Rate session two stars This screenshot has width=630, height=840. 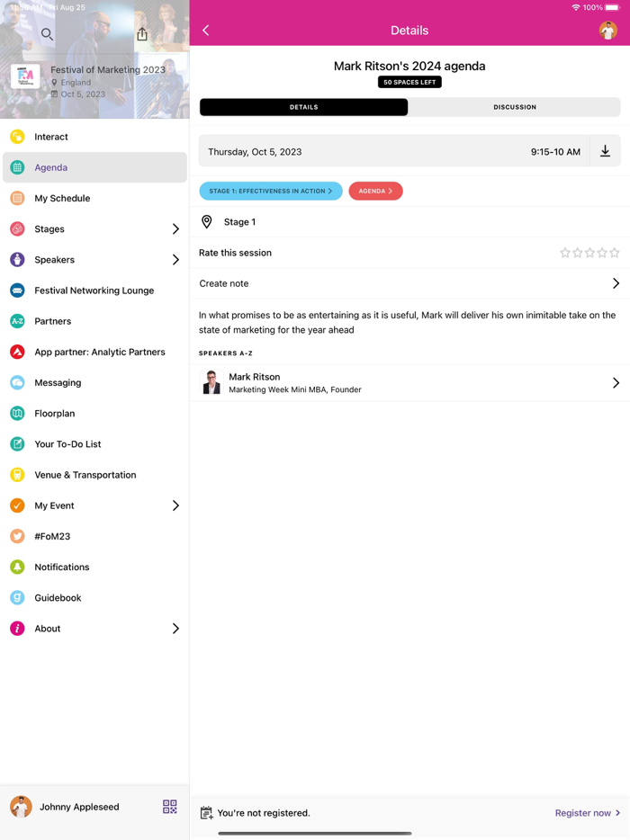[x=578, y=253]
